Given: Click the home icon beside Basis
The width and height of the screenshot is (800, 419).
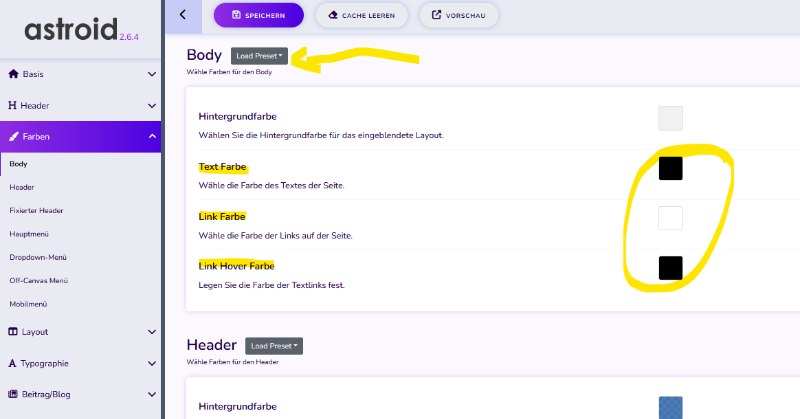Looking at the screenshot, I should 14,74.
